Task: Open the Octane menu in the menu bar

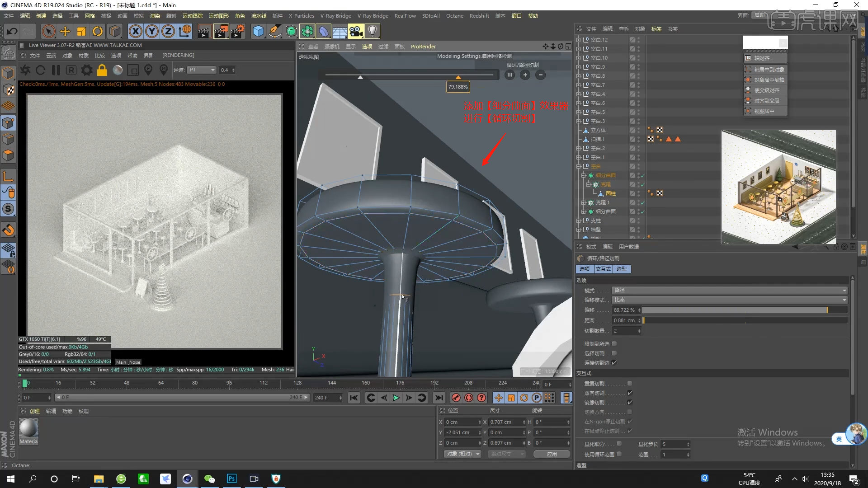Action: click(x=454, y=16)
